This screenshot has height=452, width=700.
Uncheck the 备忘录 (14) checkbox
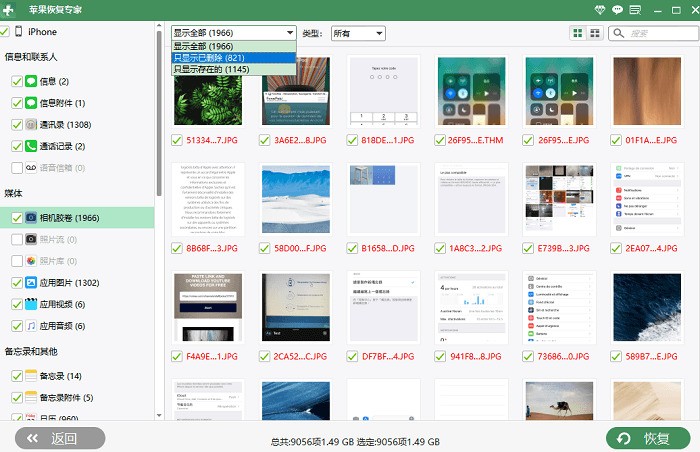pyautogui.click(x=17, y=376)
